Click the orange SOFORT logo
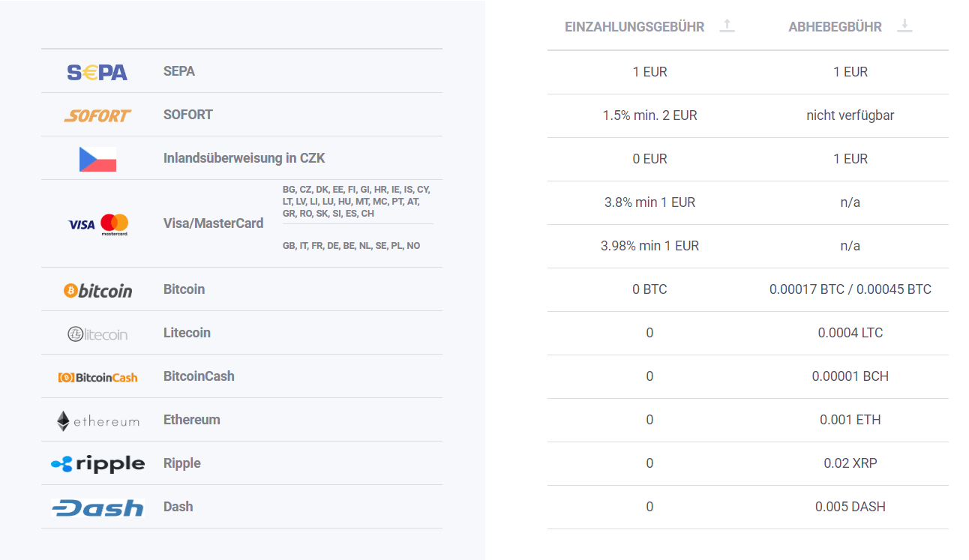 pyautogui.click(x=97, y=115)
